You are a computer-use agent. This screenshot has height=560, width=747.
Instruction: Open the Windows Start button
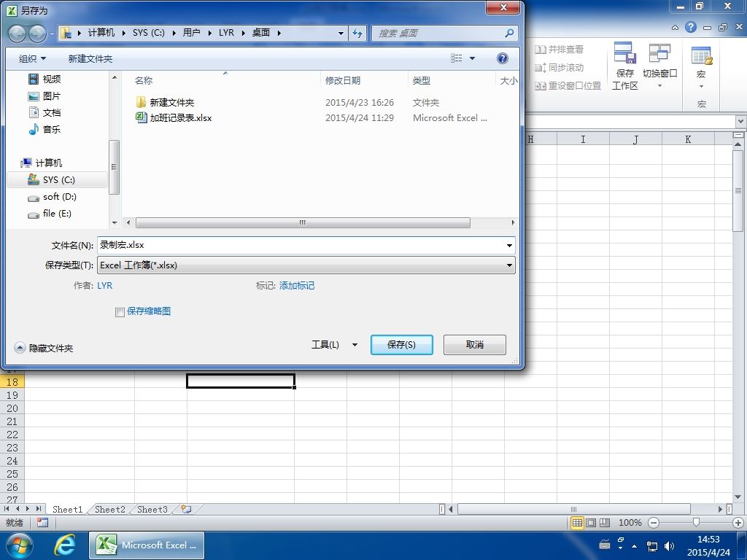(x=19, y=545)
